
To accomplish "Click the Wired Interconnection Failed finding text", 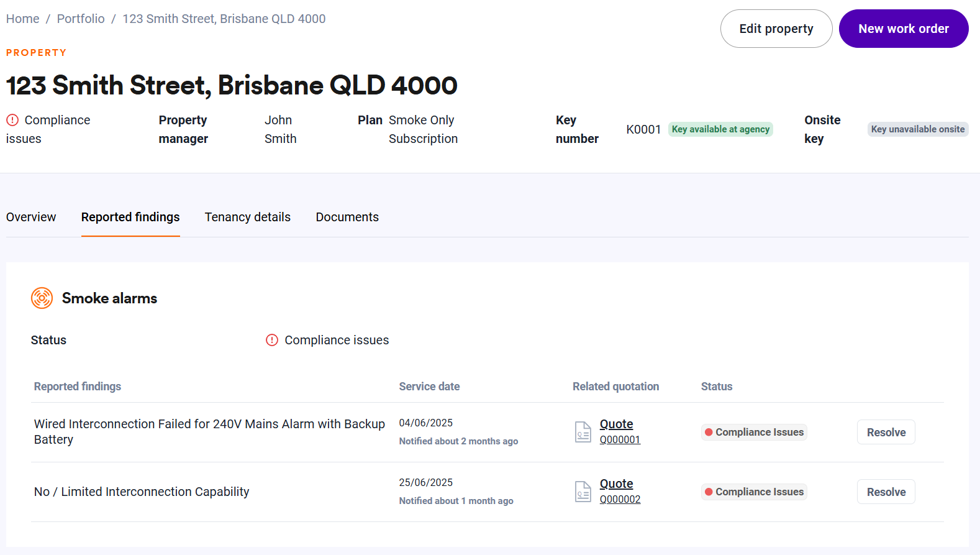I will pyautogui.click(x=209, y=432).
